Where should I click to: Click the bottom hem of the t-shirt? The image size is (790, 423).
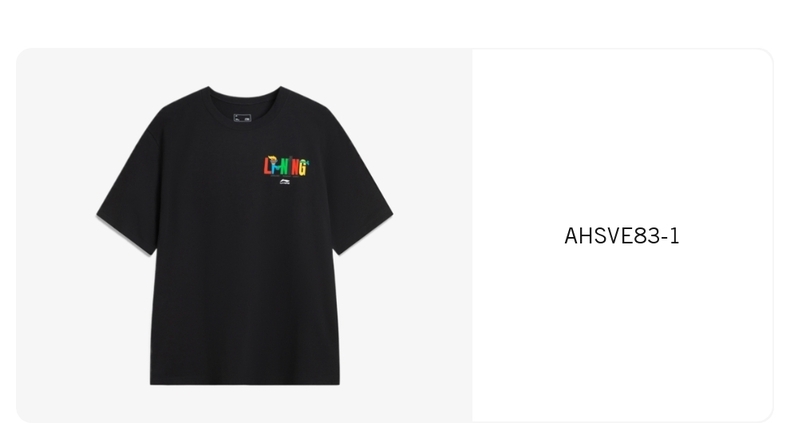click(x=245, y=381)
